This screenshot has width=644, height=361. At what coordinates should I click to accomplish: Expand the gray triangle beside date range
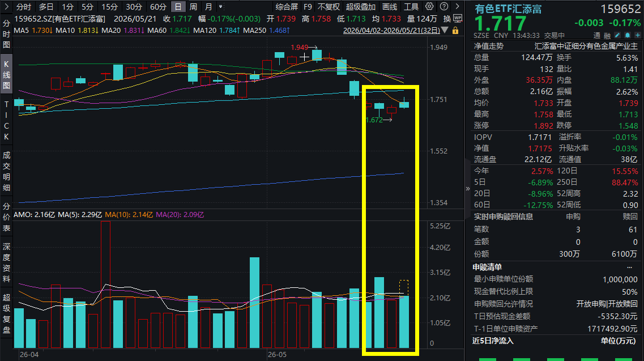click(x=445, y=31)
